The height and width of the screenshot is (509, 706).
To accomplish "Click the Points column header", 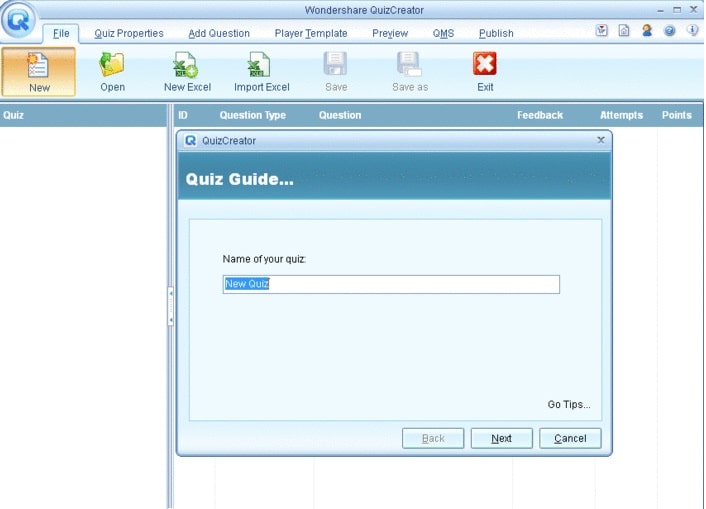I will coord(676,115).
